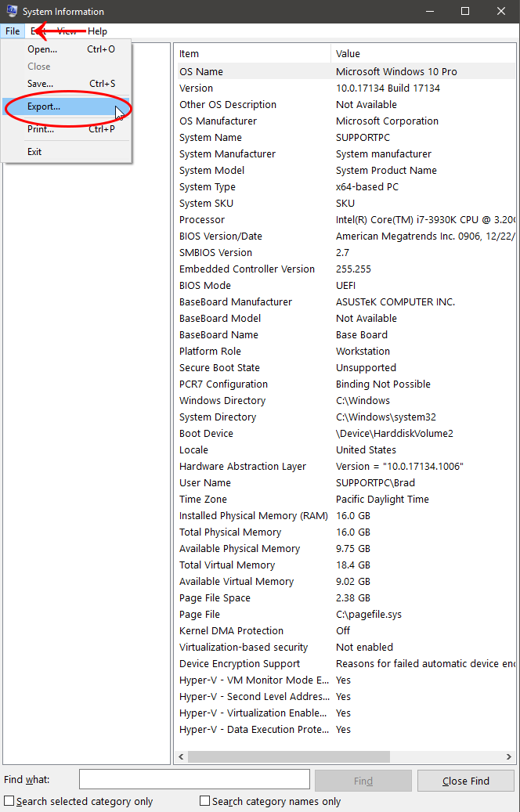Image resolution: width=520 pixels, height=812 pixels.
Task: Enable Search category names only checkbox
Action: pyautogui.click(x=205, y=801)
